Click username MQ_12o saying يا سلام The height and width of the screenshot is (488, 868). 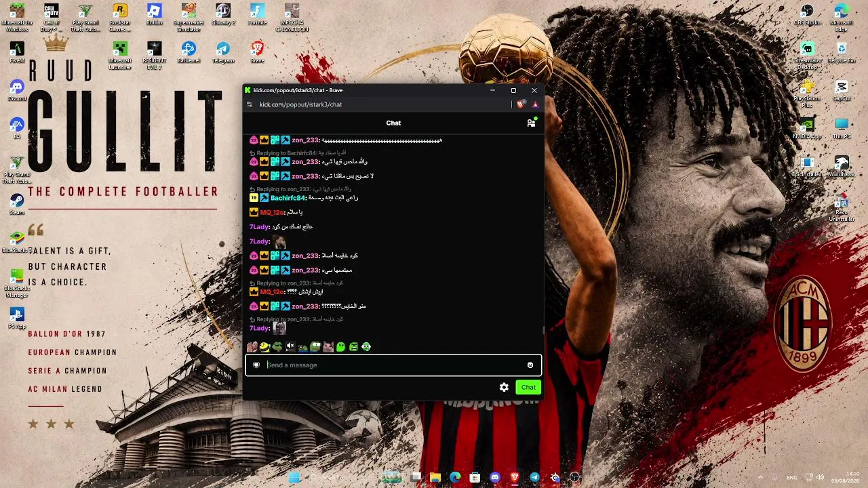(x=271, y=212)
